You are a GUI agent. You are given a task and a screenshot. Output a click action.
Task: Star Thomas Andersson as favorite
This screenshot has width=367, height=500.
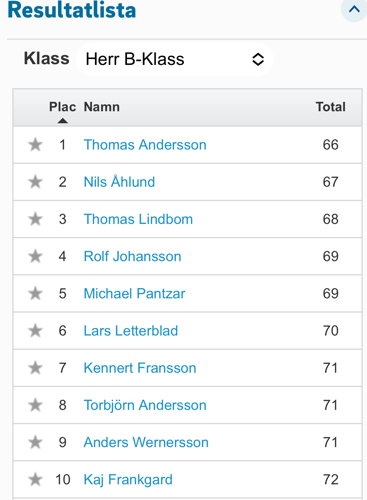tap(35, 145)
